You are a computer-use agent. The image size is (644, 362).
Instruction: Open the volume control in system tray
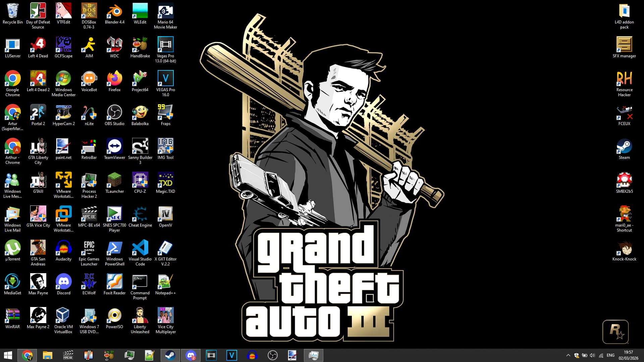point(592,355)
